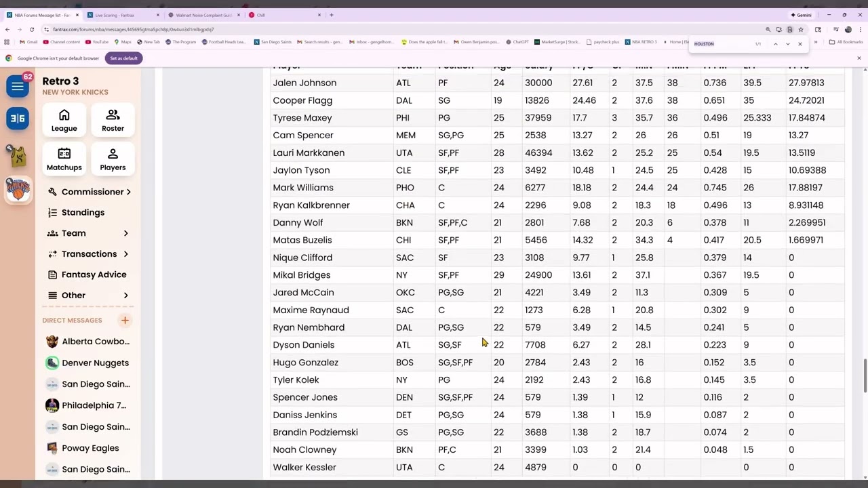Click Tyrese Maxey player name
Screen dimensions: 868x488
click(x=302, y=118)
